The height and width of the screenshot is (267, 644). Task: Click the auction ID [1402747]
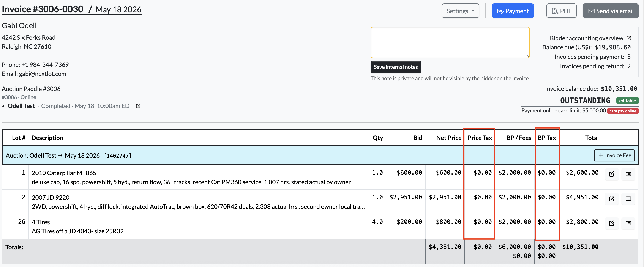[x=117, y=156]
